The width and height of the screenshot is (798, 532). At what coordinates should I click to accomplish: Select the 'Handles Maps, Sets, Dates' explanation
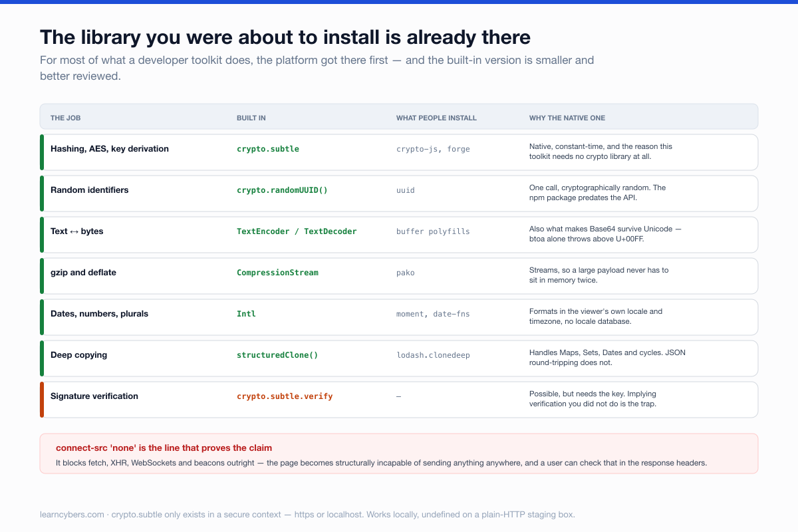click(607, 358)
